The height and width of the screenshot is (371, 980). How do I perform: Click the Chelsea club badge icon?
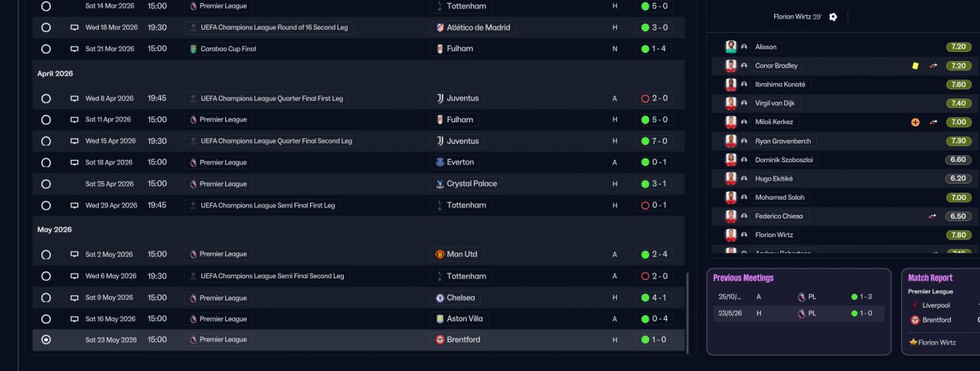pos(439,298)
